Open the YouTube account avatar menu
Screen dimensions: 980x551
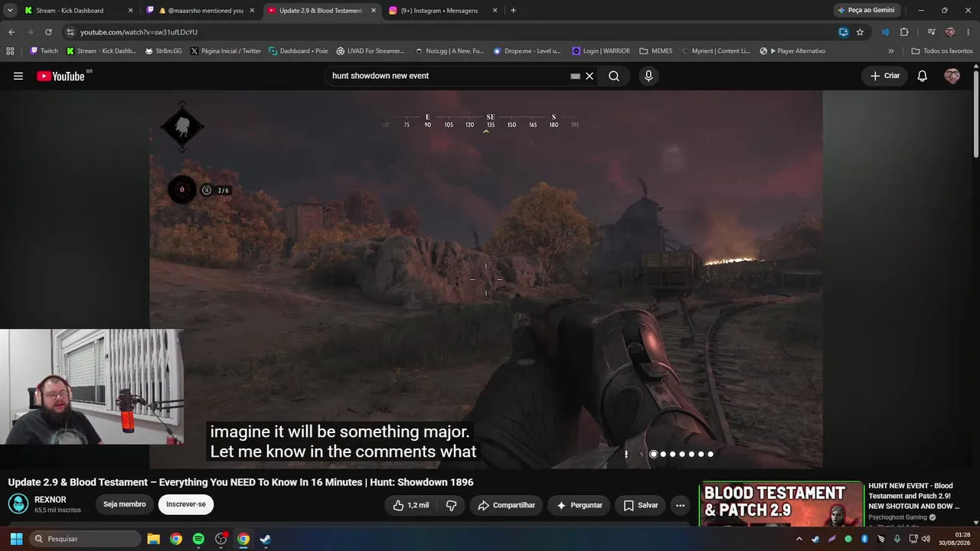(952, 76)
